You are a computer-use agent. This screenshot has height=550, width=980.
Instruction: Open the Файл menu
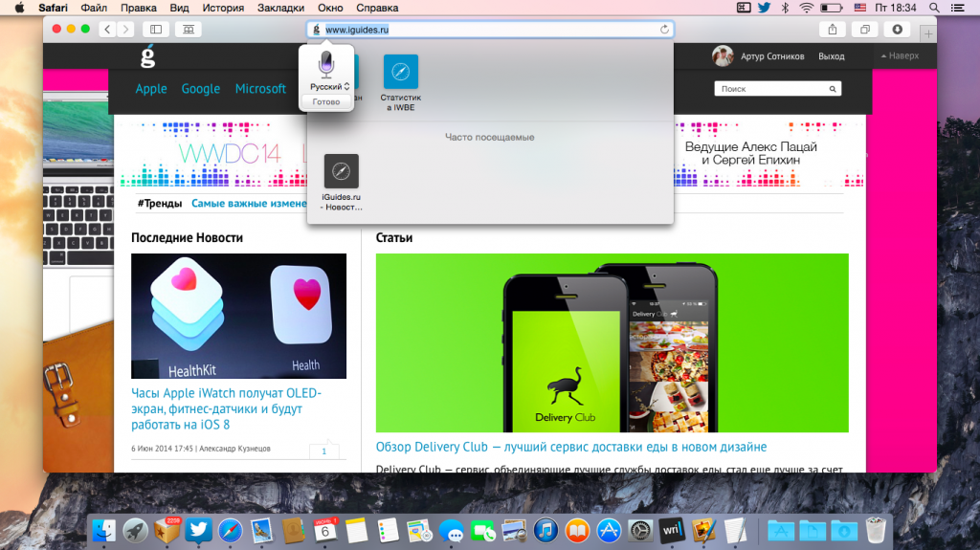pyautogui.click(x=94, y=8)
